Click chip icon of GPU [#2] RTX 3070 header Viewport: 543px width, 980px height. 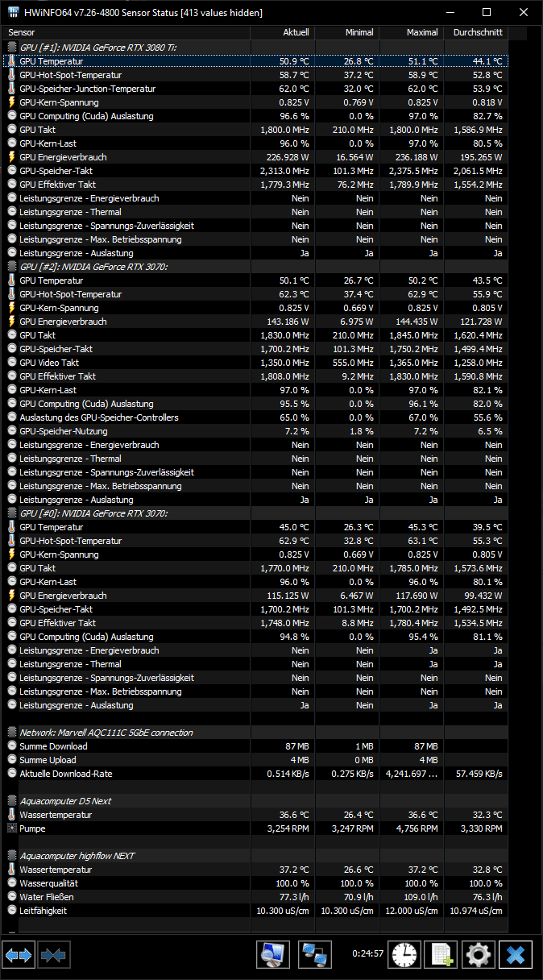[x=12, y=267]
